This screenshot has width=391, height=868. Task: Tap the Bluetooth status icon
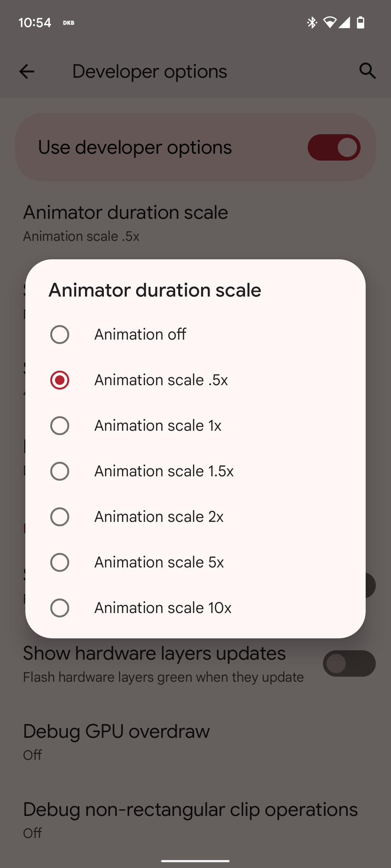coord(312,22)
